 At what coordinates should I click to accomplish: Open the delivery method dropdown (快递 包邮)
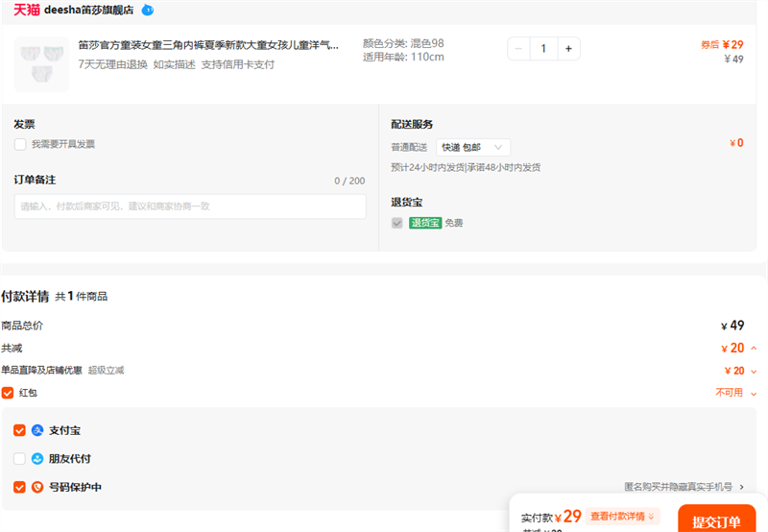point(473,147)
